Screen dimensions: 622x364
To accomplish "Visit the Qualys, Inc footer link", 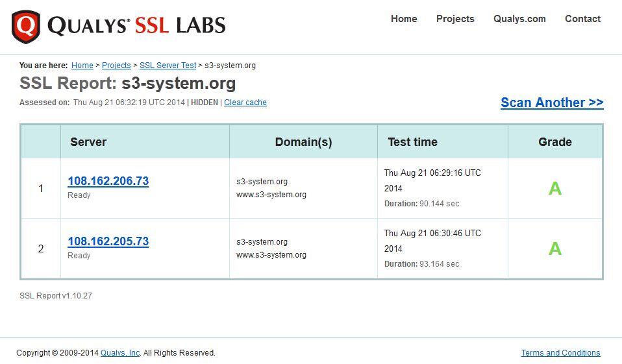I will click(x=120, y=353).
